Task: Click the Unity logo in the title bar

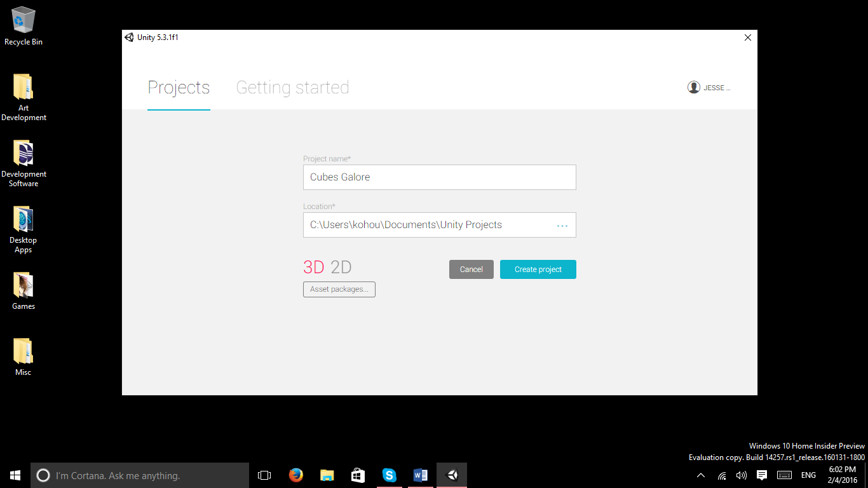Action: pyautogui.click(x=129, y=37)
